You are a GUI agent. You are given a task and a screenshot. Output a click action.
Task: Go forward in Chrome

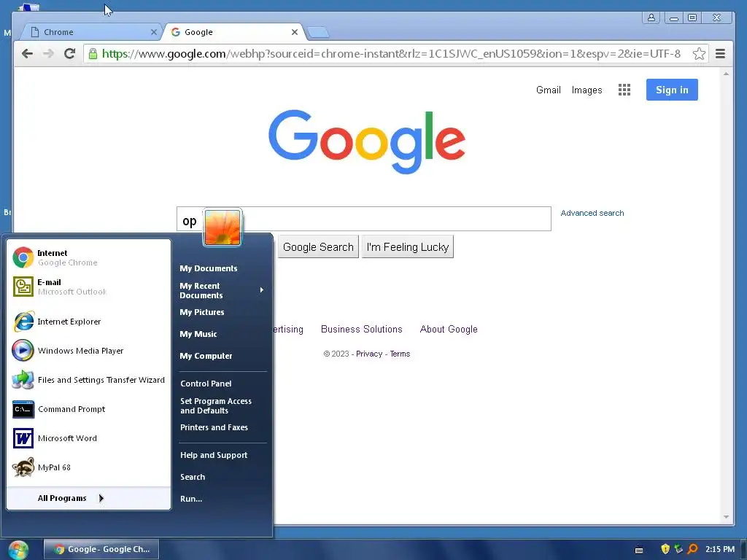point(49,53)
